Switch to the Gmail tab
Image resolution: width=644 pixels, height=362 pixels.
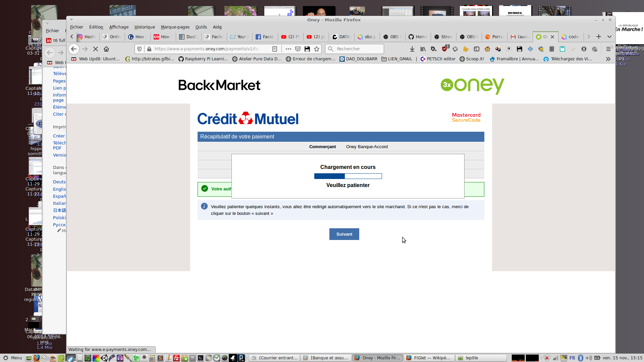click(x=520, y=37)
